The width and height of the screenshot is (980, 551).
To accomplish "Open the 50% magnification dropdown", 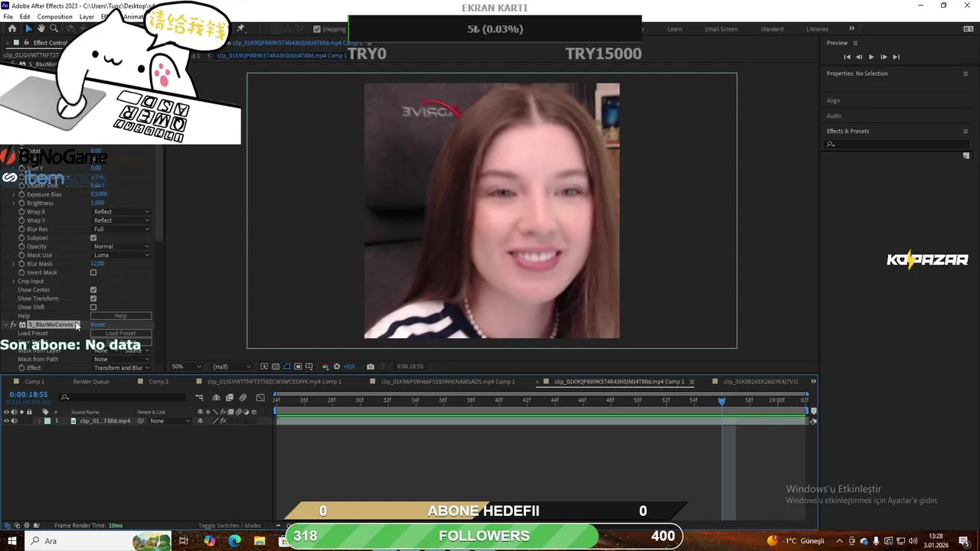I will (x=186, y=367).
